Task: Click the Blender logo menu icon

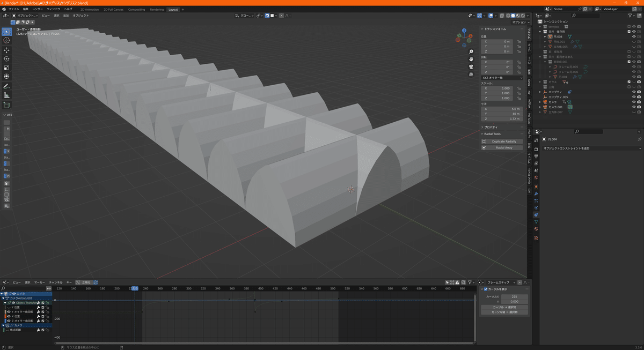Action: [x=3, y=9]
